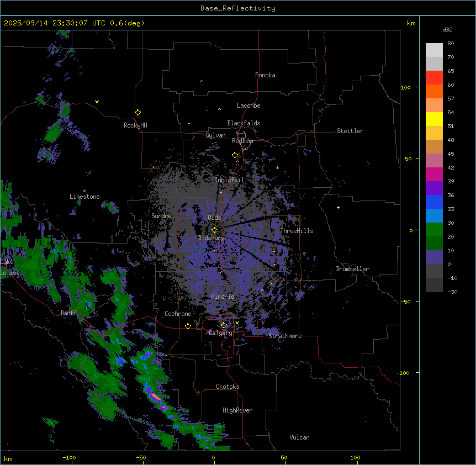The image size is (476, 465).
Task: Pick the royal blue 33-36 dBZ legend band
Action: [434, 202]
